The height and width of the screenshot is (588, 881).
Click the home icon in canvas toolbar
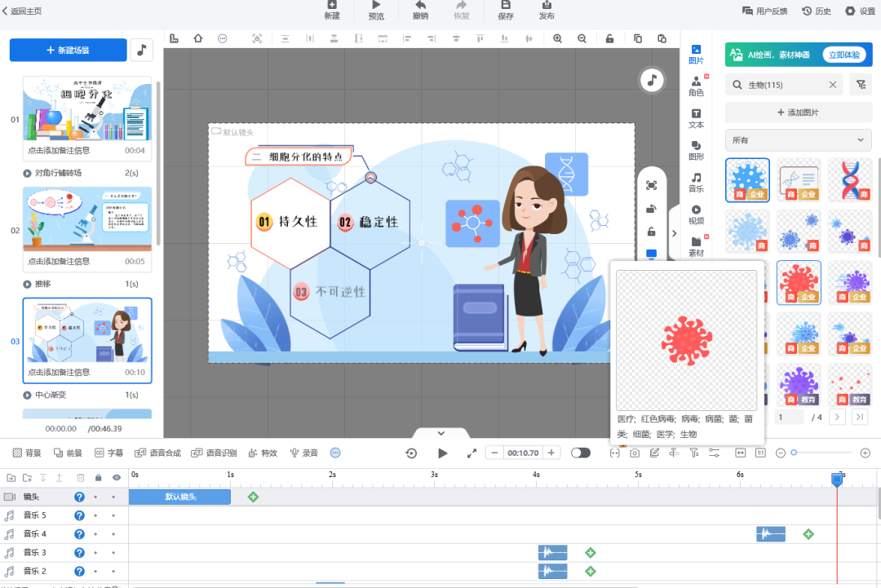click(197, 38)
